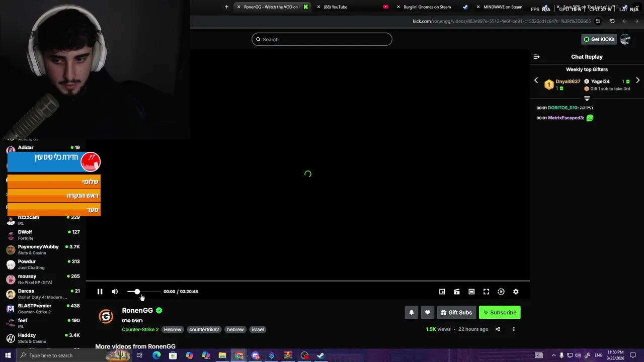Open RonenGG channel avatar
Image resolution: width=644 pixels, height=362 pixels.
(106, 316)
